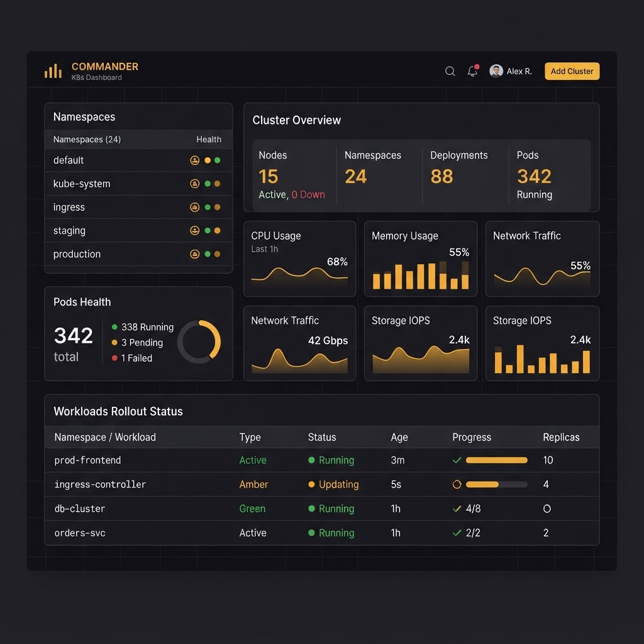Open search with the magnifier icon
This screenshot has width=644, height=644.
click(450, 71)
